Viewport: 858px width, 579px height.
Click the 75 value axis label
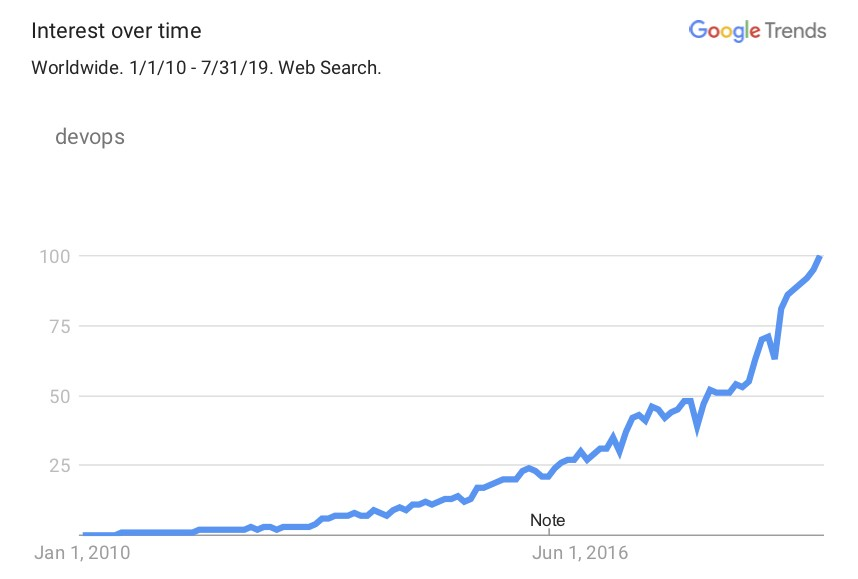point(60,326)
